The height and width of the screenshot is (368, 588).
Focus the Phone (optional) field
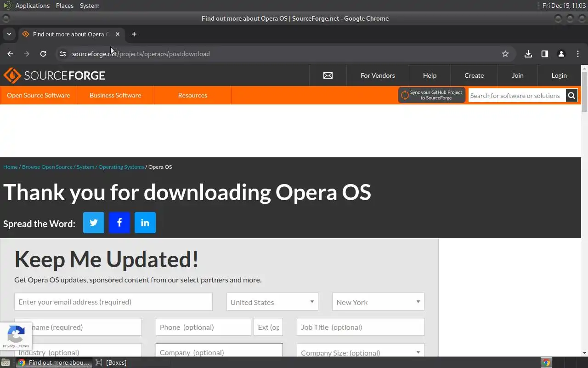click(x=204, y=327)
